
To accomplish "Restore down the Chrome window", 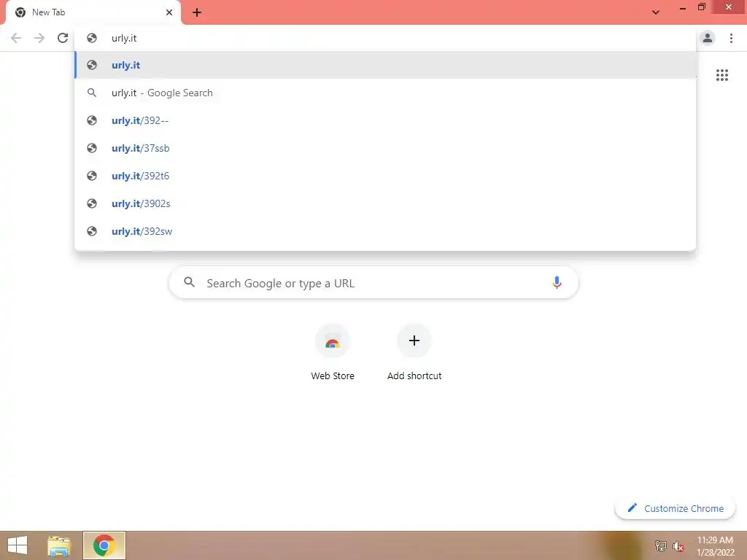I will click(x=702, y=7).
